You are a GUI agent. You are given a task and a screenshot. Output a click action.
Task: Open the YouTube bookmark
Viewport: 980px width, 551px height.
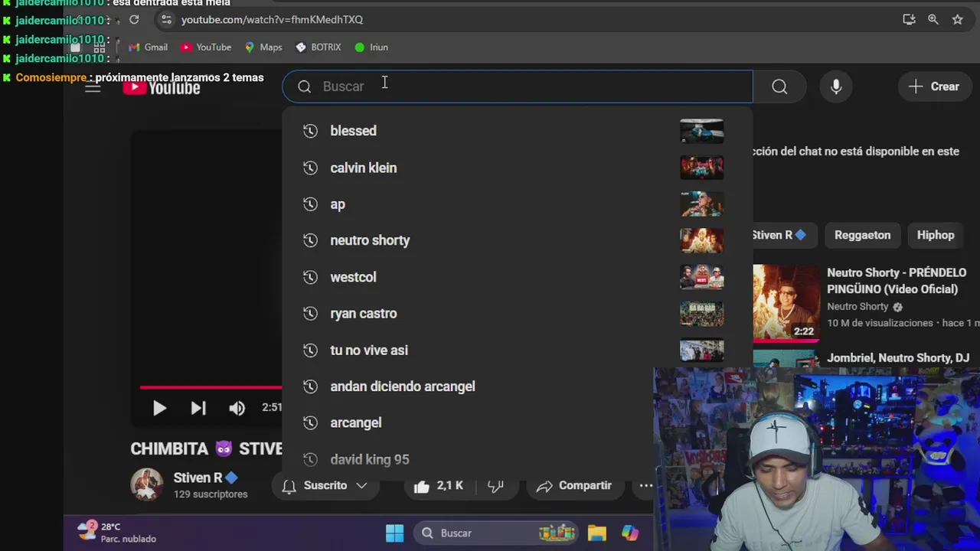(206, 47)
